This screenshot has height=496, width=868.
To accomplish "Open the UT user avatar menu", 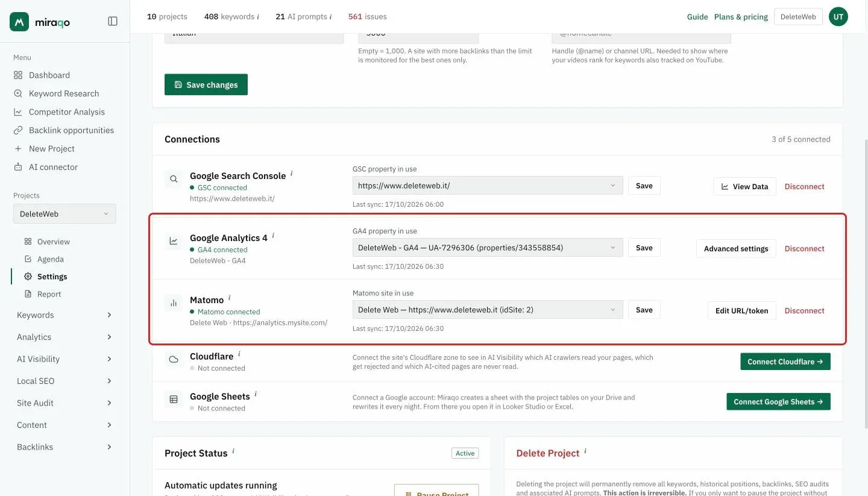I will [838, 17].
